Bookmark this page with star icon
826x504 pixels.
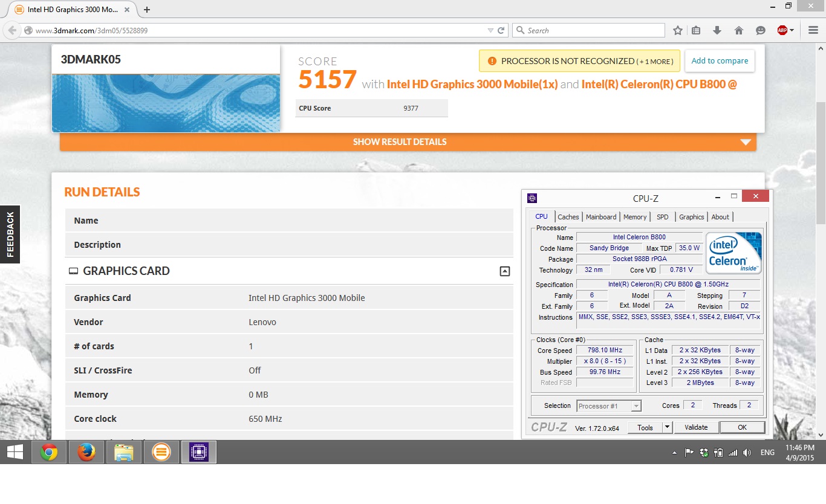coord(678,30)
